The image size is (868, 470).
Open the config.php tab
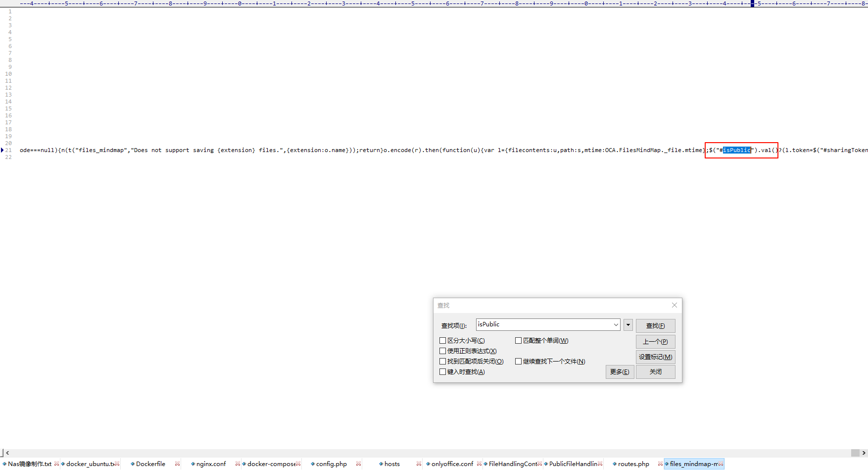pos(332,464)
